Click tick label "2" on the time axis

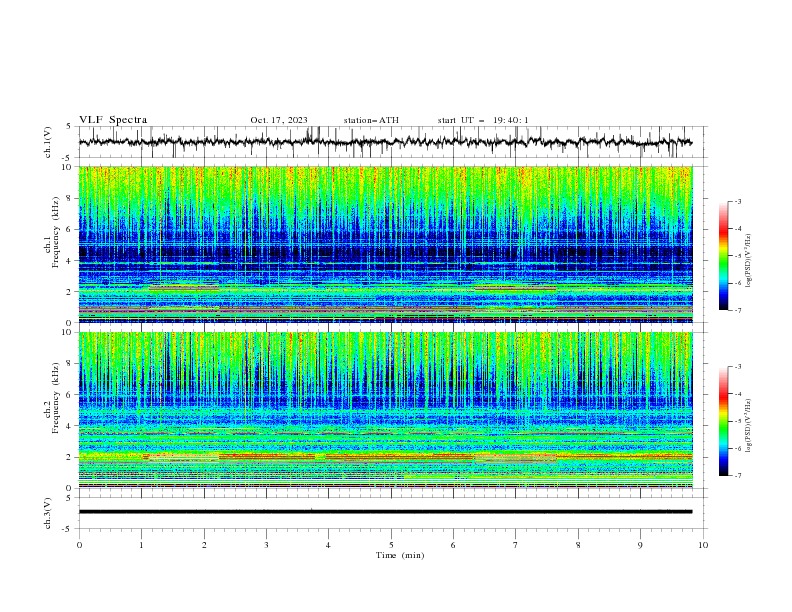pyautogui.click(x=204, y=545)
